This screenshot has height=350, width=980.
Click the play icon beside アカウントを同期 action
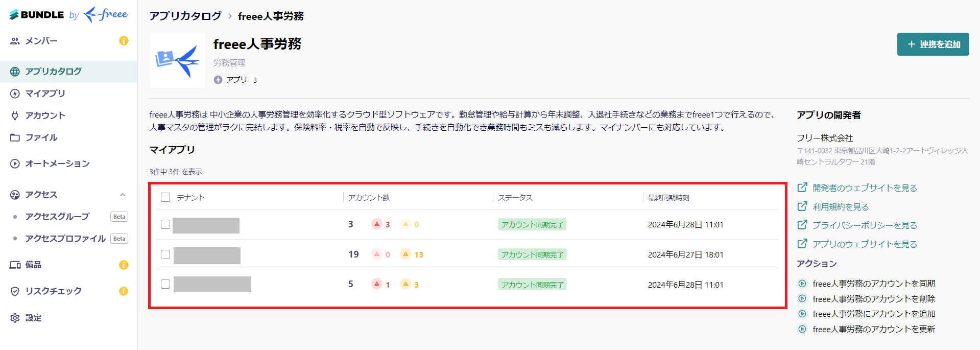[802, 284]
